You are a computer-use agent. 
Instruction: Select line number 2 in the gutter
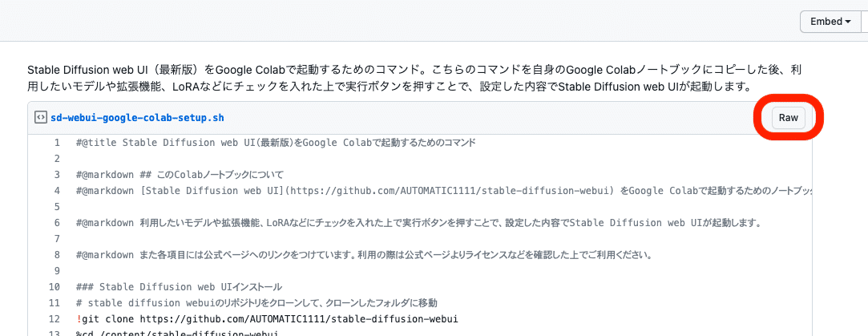pyautogui.click(x=57, y=159)
